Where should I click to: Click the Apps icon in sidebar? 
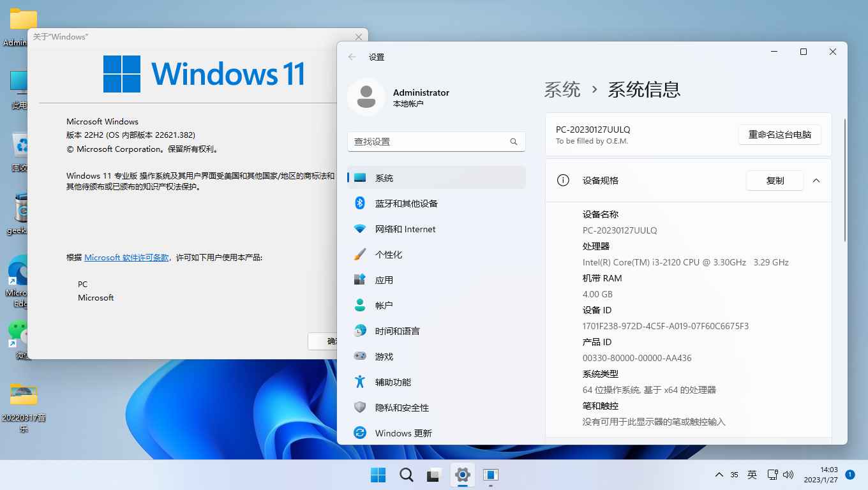click(x=360, y=280)
